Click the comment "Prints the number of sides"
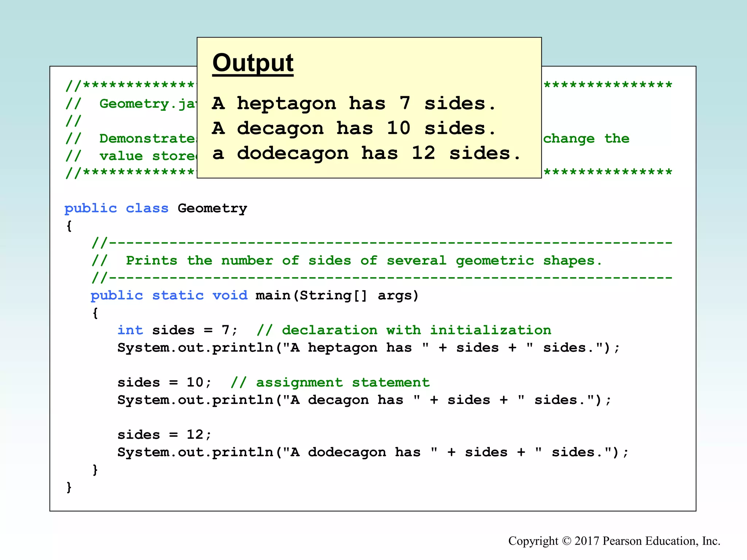 coord(346,261)
